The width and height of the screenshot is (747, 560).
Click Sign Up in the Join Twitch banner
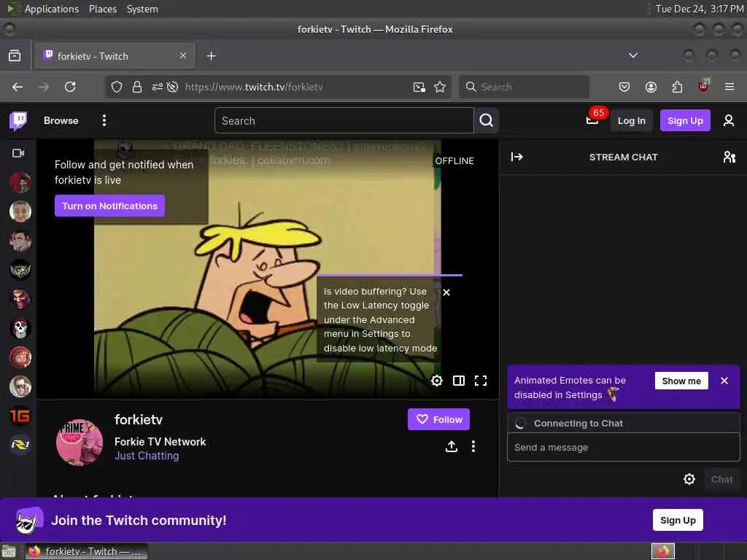678,520
